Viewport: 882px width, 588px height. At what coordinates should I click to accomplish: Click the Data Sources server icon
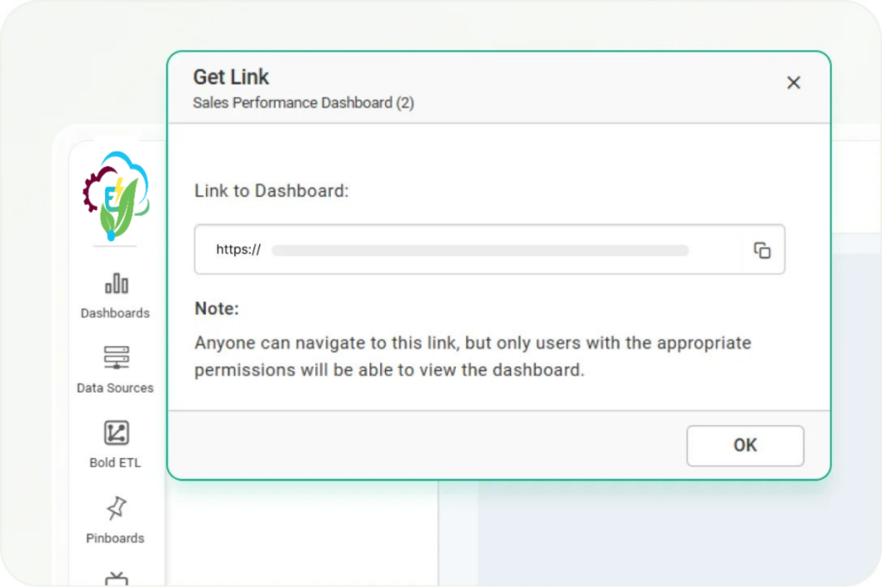click(116, 357)
